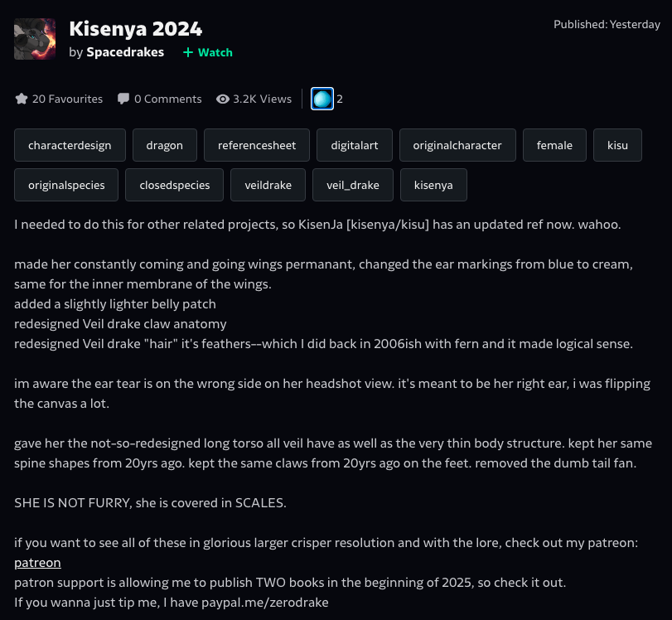Choose the originalcharacter tag
Screen dimensions: 672x620
tap(457, 145)
